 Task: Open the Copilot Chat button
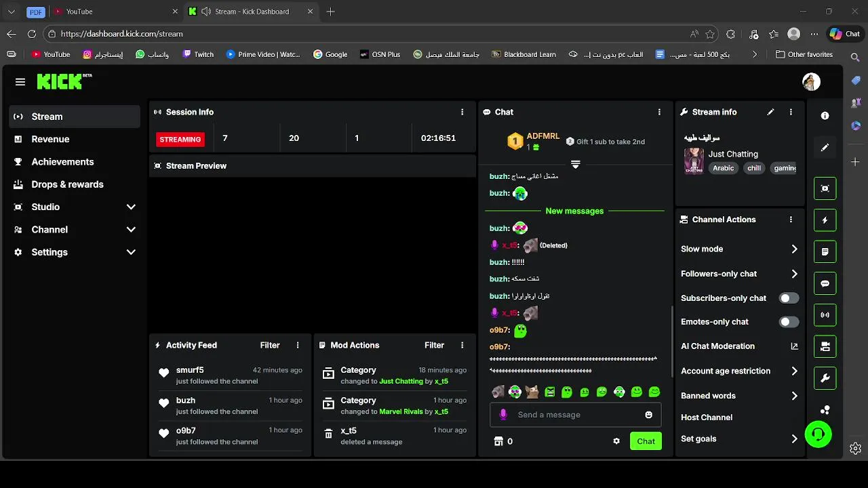[845, 34]
